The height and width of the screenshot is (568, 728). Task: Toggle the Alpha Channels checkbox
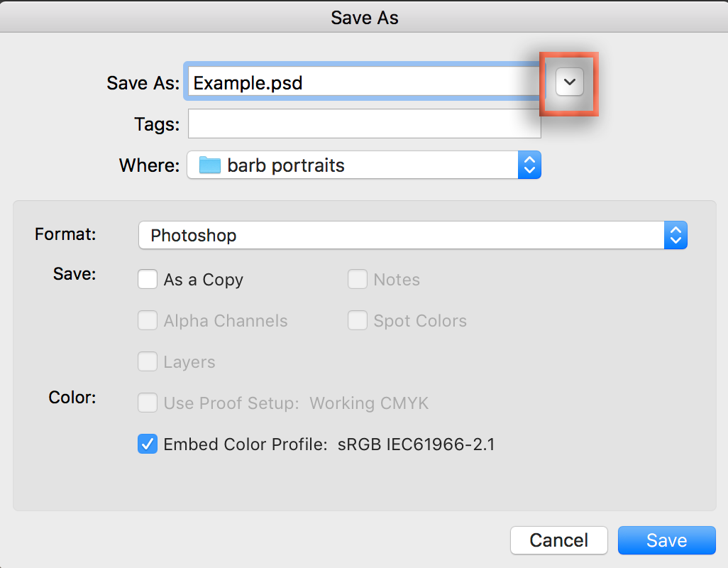point(148,321)
